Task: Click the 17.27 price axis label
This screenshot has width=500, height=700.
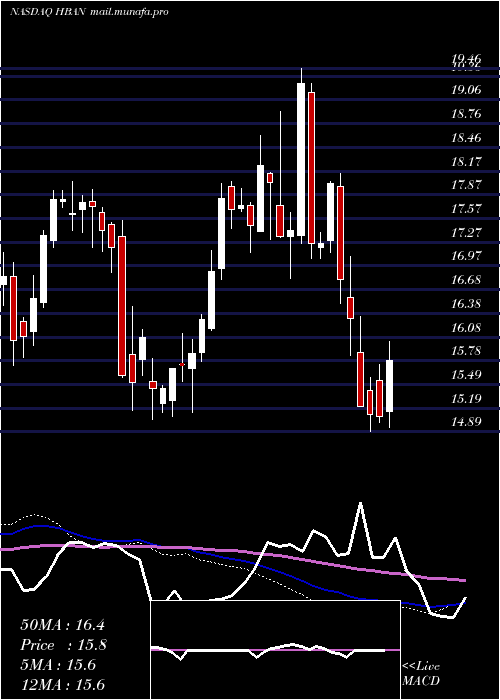Action: tap(467, 232)
